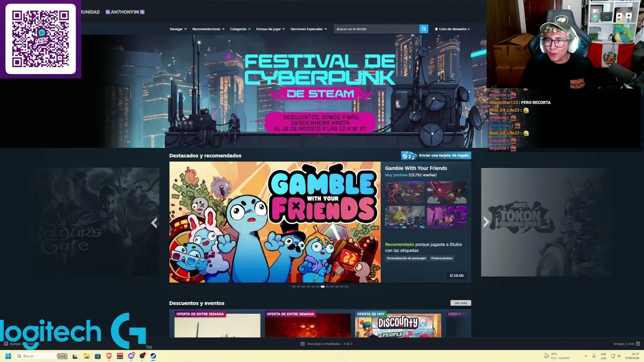Screen dimensions: 644x362
Task: Launch Microsoft Store from the taskbar
Action: coord(98,356)
